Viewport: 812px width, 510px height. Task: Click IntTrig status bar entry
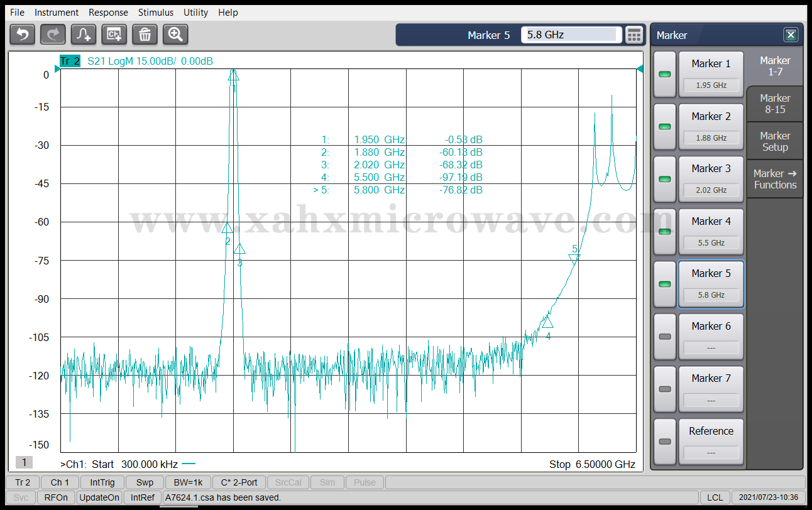102,482
